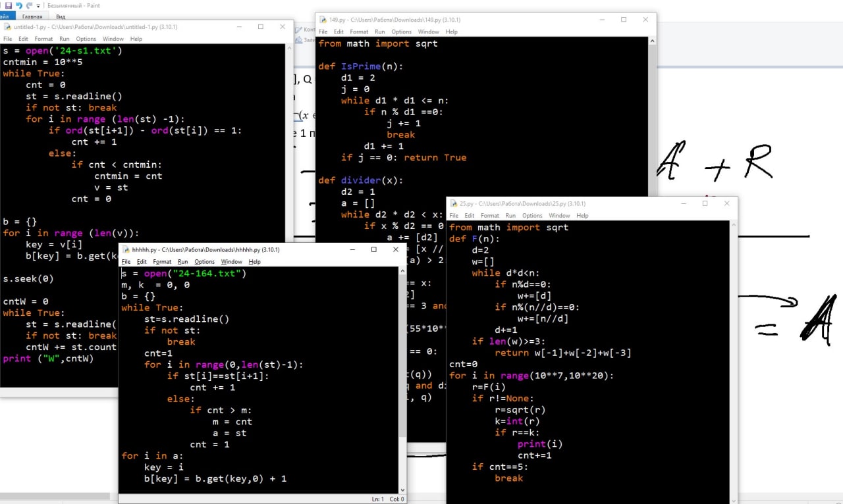Click the line "def divider(x):" in 149.py

click(x=360, y=180)
